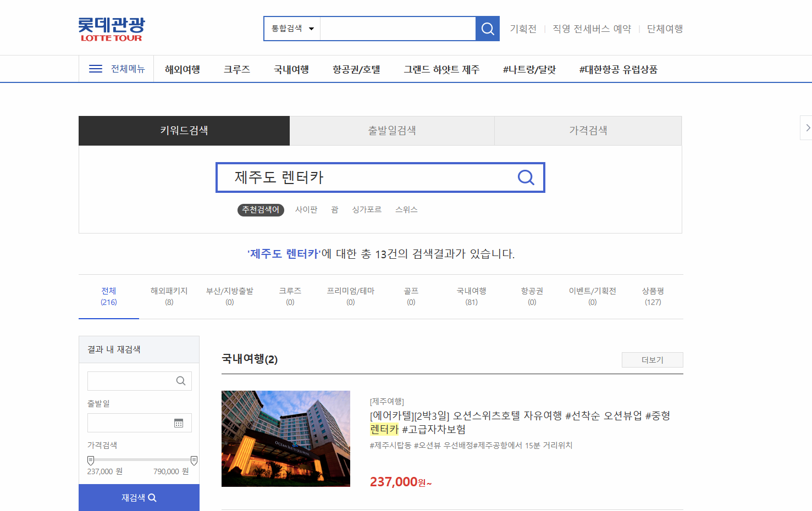Viewport: 812px width, 511px height.
Task: Open the 통합검색 search scope dropdown
Action: click(292, 28)
